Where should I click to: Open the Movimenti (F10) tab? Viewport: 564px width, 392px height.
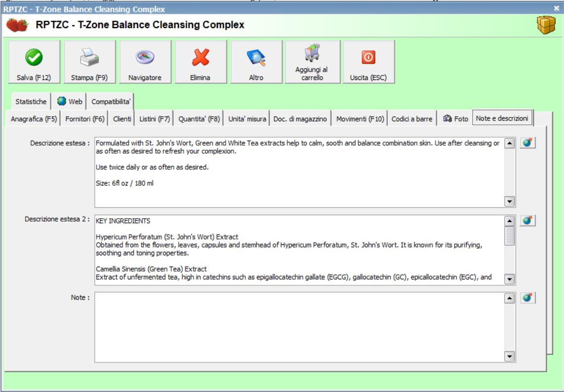pyautogui.click(x=360, y=118)
